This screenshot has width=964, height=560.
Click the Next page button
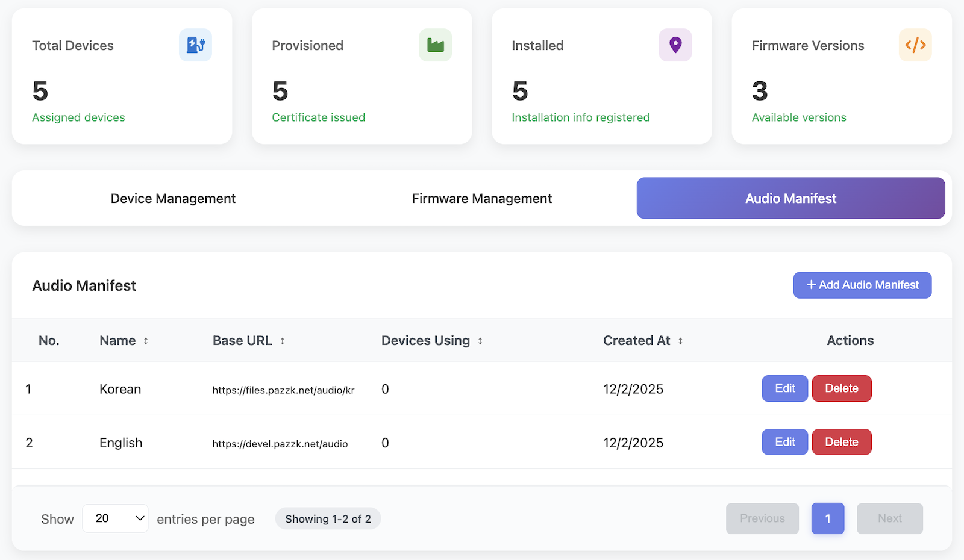click(x=889, y=518)
